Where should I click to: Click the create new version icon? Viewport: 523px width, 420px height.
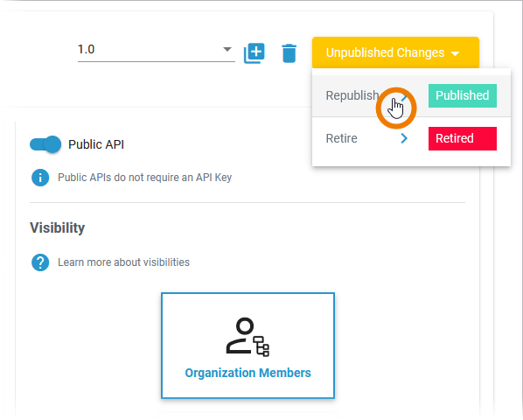(255, 53)
